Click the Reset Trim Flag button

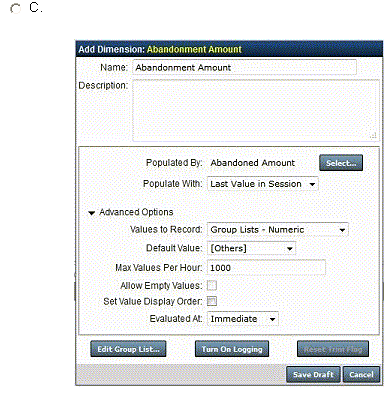pos(333,349)
